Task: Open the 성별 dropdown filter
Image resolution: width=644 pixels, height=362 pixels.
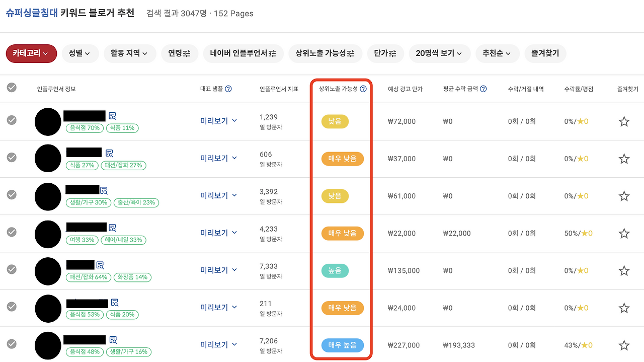Action: click(x=80, y=53)
